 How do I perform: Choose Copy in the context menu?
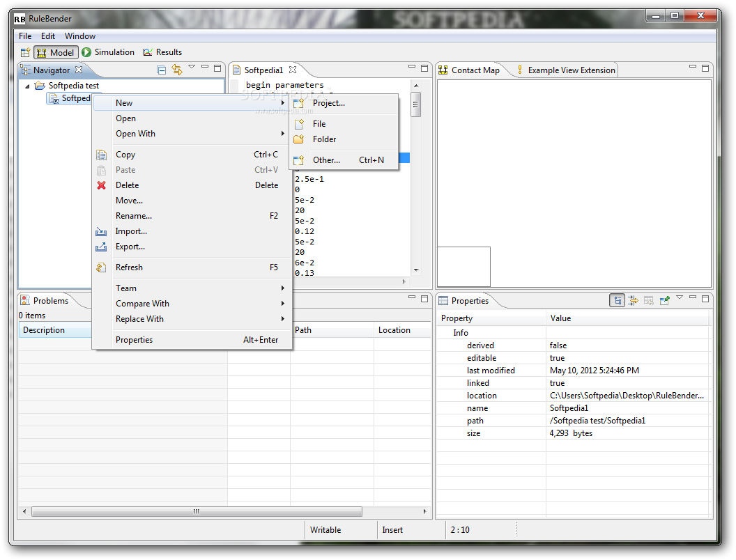tap(192, 155)
